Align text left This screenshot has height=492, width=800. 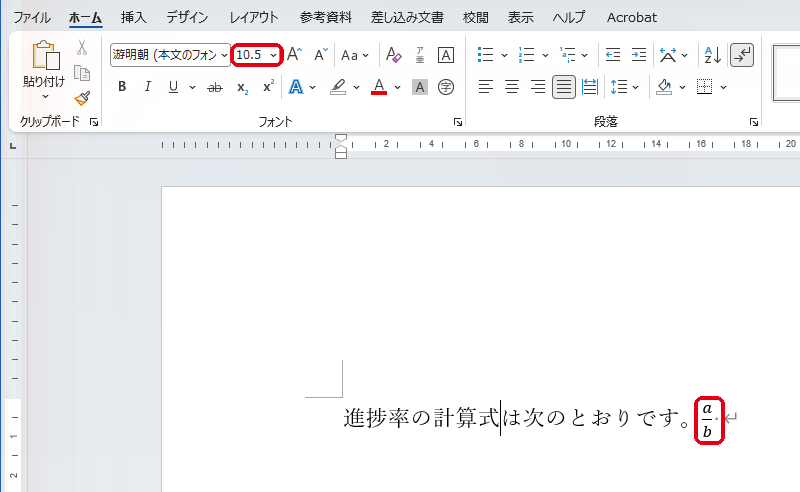486,87
